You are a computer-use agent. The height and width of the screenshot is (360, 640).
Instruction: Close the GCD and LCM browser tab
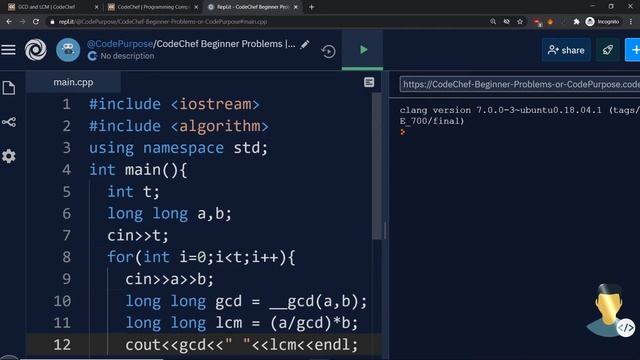(96, 7)
